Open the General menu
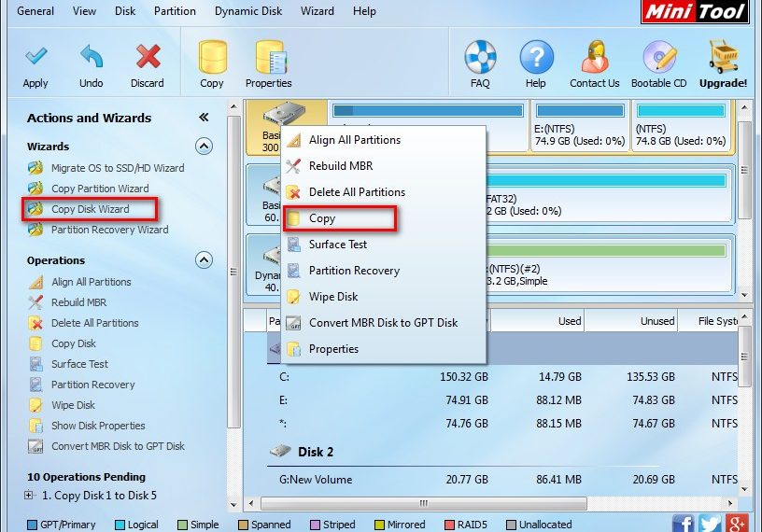The height and width of the screenshot is (532, 762). click(35, 10)
